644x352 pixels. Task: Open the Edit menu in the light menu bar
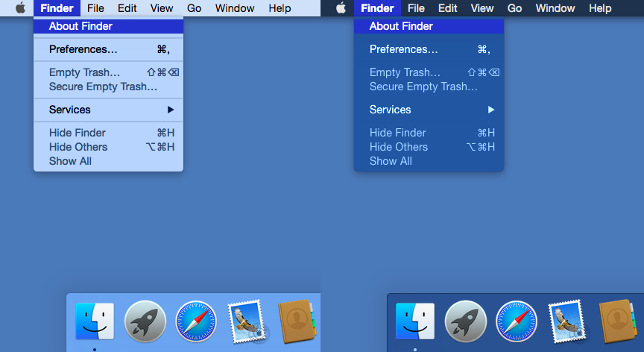tap(127, 8)
